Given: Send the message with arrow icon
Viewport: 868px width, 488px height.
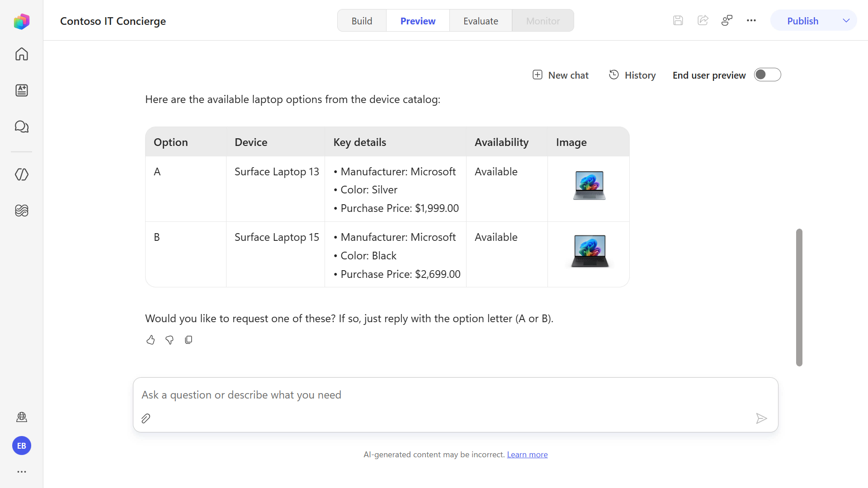Looking at the screenshot, I should pyautogui.click(x=761, y=419).
